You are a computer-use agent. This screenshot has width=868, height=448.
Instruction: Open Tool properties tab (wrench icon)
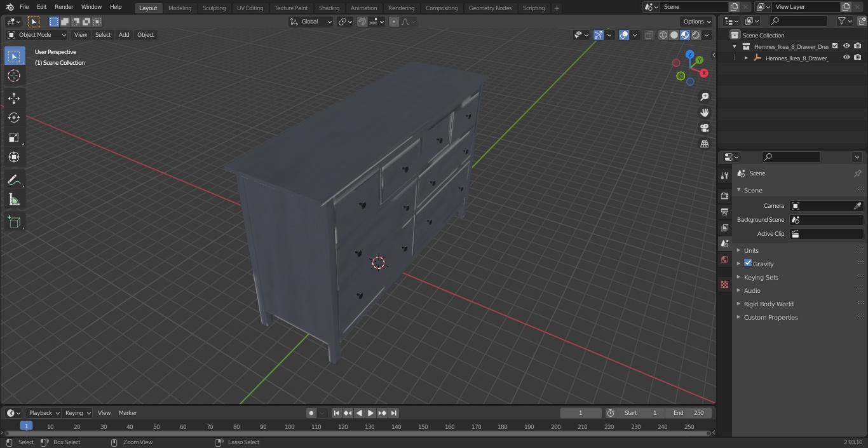click(724, 175)
